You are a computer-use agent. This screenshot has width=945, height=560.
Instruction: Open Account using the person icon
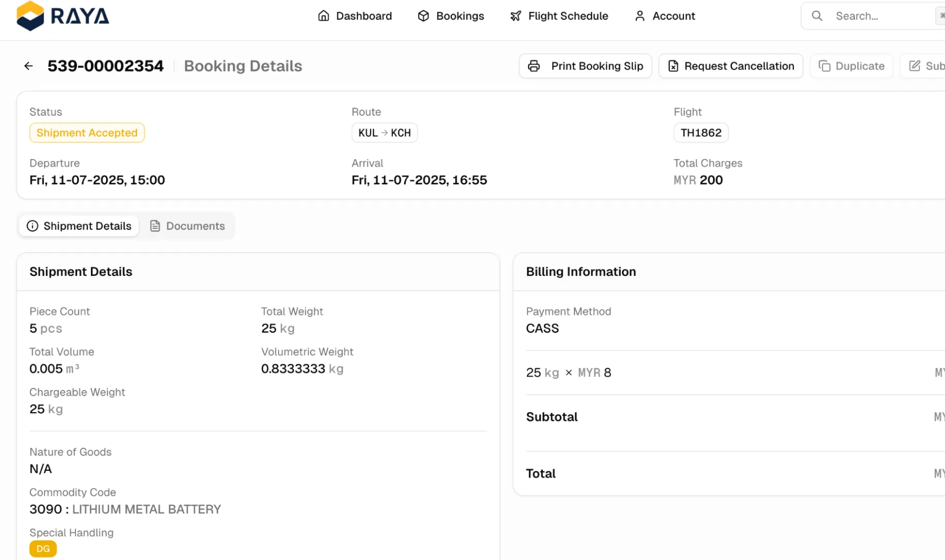click(x=639, y=16)
